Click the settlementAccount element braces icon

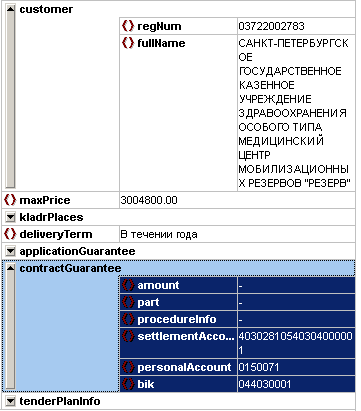click(x=128, y=336)
